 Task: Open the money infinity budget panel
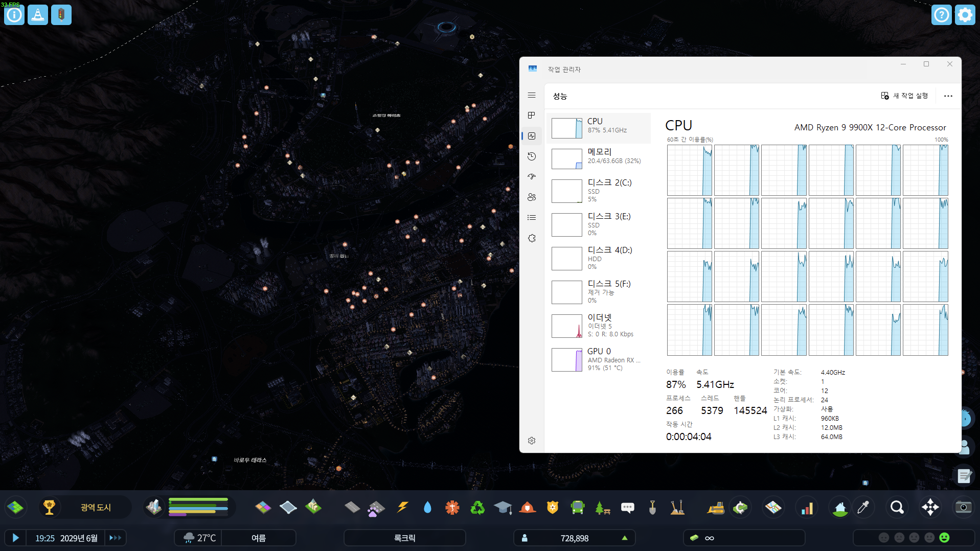coord(744,538)
